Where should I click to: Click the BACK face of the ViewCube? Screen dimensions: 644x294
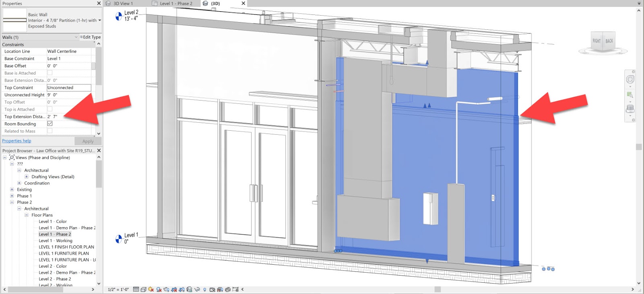(609, 41)
